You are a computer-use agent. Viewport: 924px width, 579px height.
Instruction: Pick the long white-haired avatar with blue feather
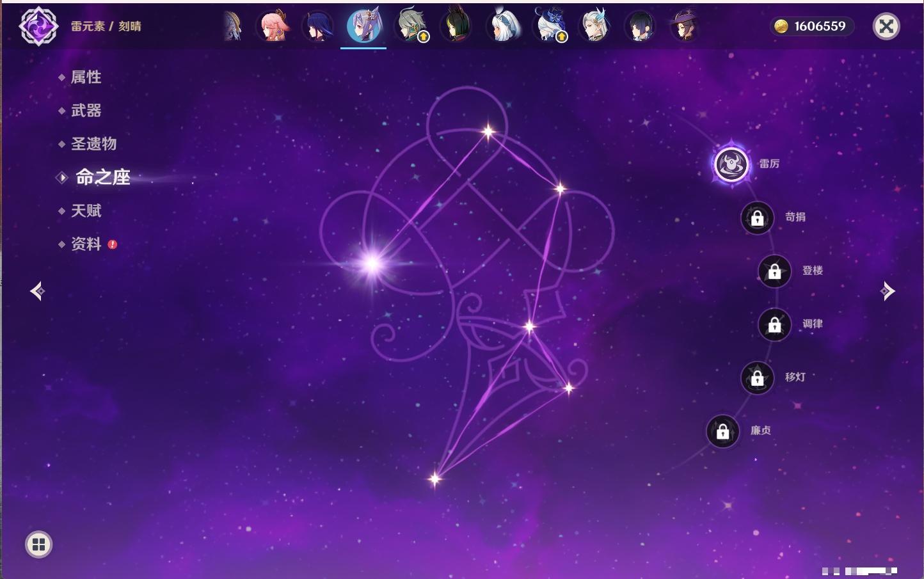595,26
